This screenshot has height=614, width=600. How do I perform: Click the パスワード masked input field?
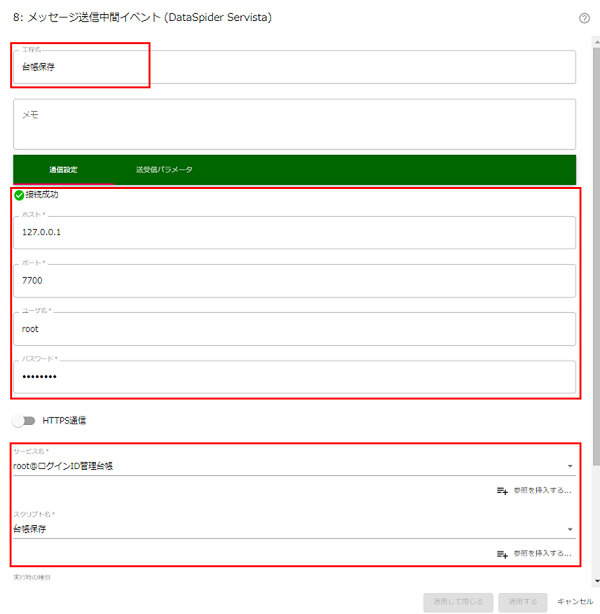coord(294,376)
